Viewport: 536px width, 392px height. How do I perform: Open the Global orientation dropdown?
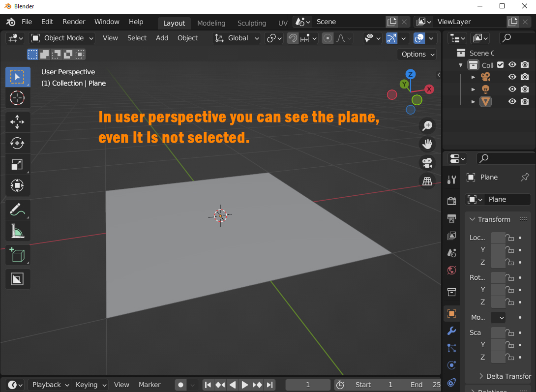point(237,38)
